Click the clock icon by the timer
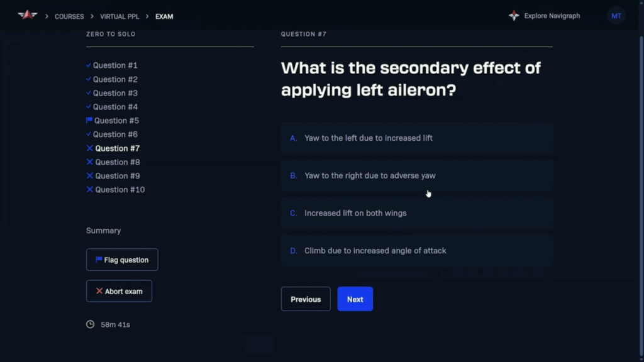Screen dimensions: 644x362 click(91, 324)
